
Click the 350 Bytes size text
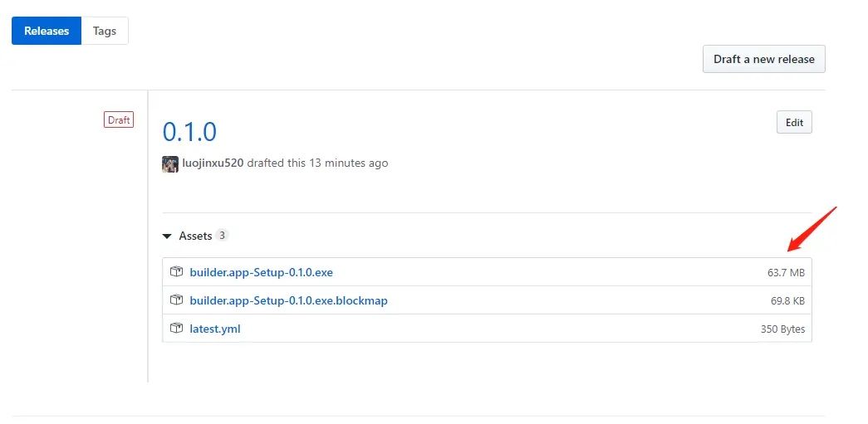782,329
